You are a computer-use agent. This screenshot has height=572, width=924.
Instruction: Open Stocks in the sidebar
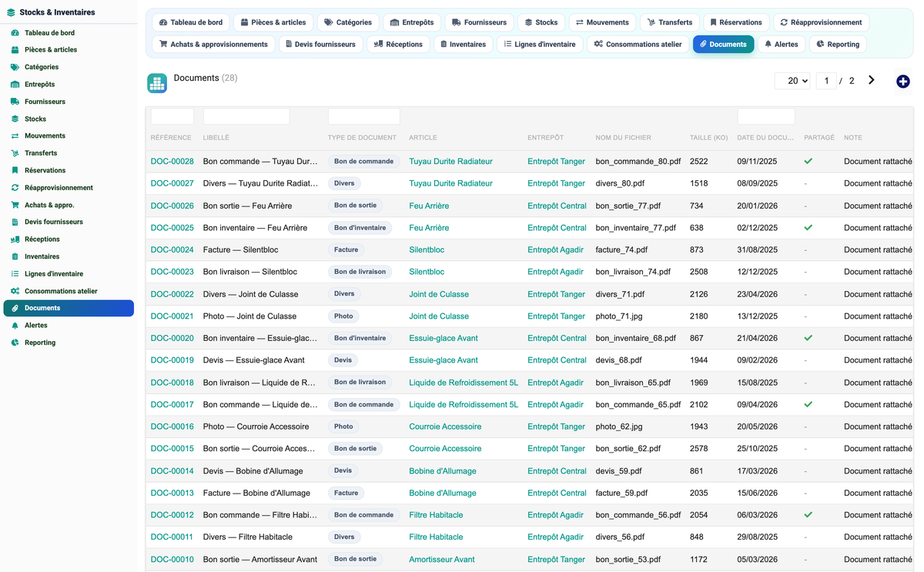tap(35, 119)
